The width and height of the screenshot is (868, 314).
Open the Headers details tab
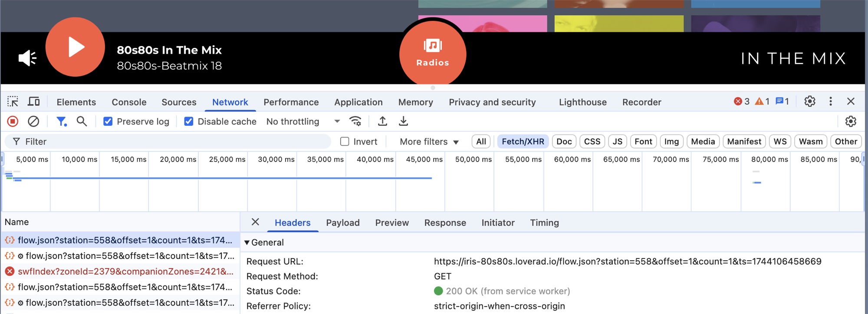[x=293, y=222]
